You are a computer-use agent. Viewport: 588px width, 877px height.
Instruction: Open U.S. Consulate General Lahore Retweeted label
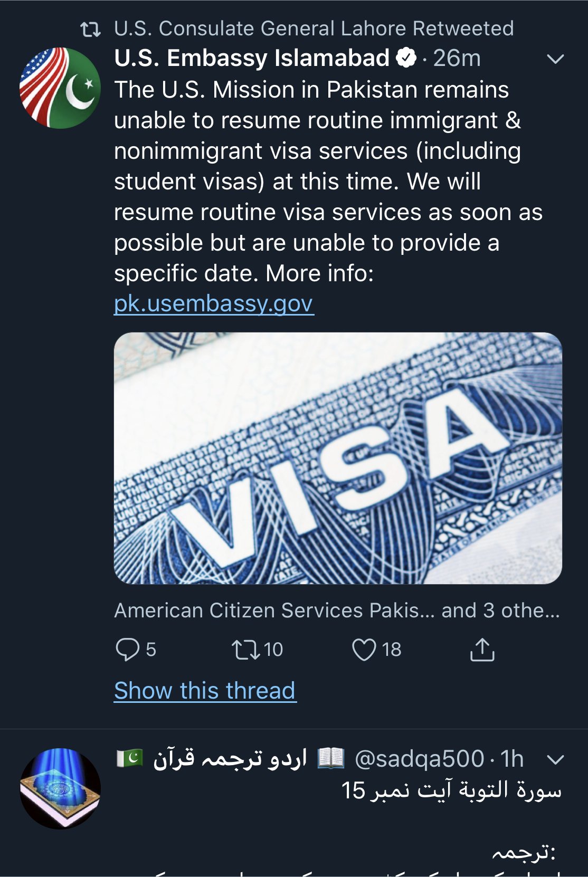[314, 28]
